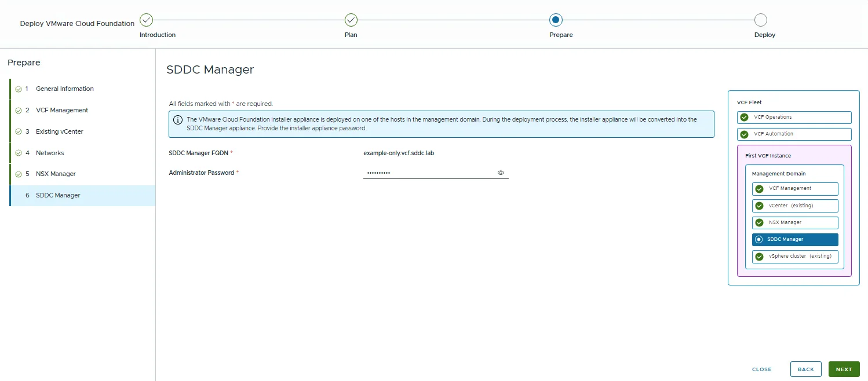This screenshot has height=381, width=868.
Task: Click the info icon in the blue banner
Action: click(178, 120)
